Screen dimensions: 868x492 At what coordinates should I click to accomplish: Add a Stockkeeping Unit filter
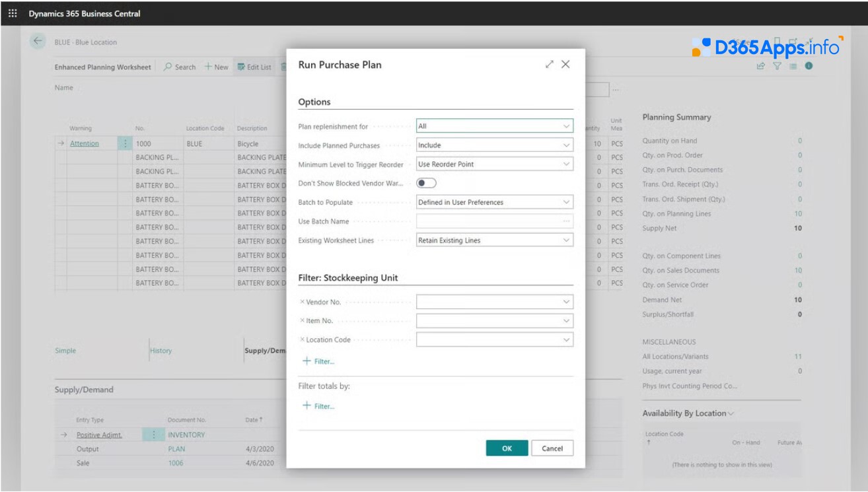[318, 361]
